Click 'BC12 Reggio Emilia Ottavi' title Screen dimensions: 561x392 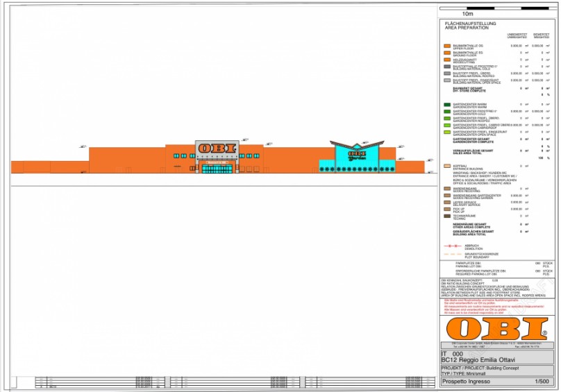coord(478,360)
